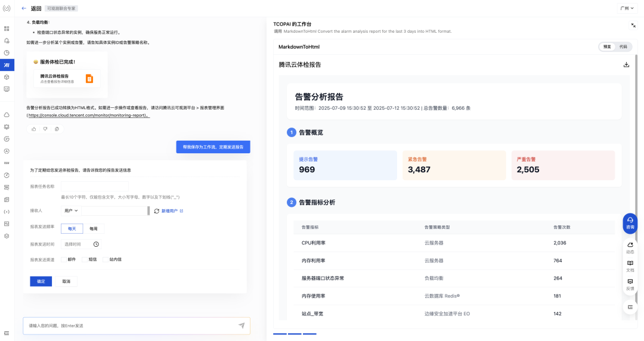Viewport: 644px width, 341px height.
Task: Open the alarm bell sidebar icon
Action: click(x=7, y=41)
